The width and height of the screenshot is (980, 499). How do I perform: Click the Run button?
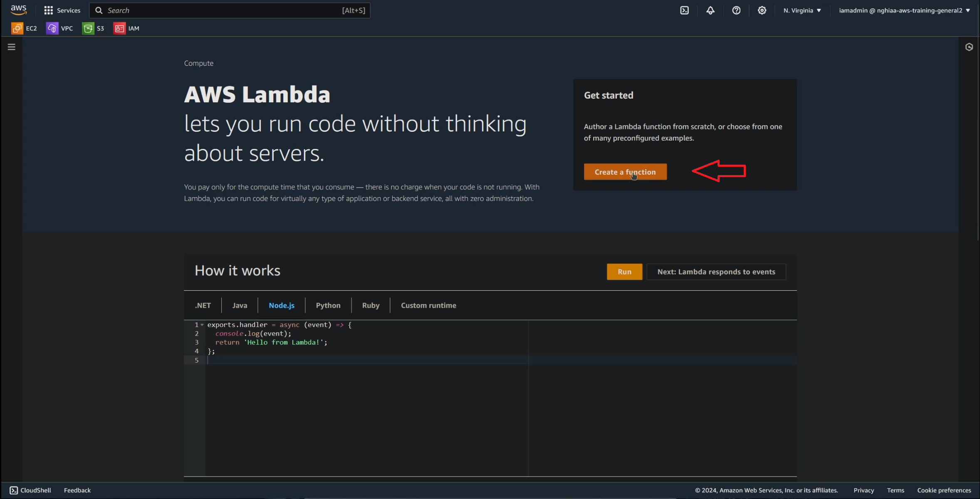click(624, 272)
